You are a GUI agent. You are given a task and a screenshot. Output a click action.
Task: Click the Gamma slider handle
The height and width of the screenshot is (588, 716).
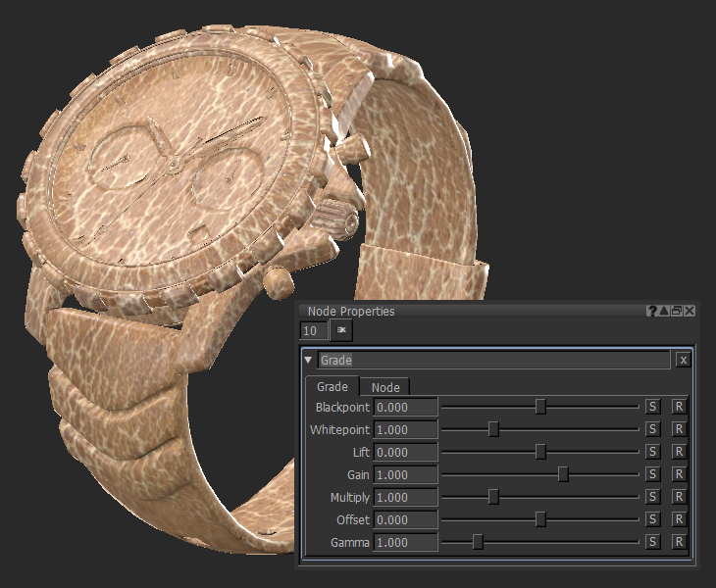click(x=478, y=542)
